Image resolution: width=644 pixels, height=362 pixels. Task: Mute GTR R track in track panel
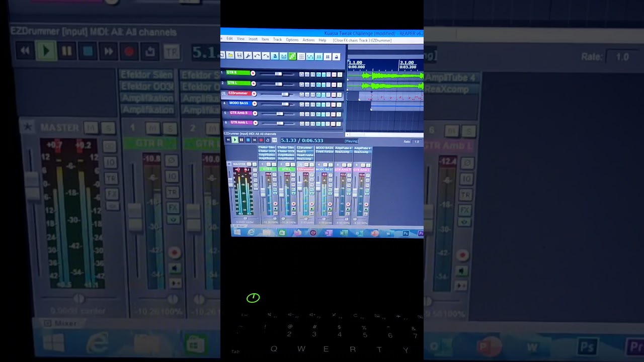pos(334,74)
